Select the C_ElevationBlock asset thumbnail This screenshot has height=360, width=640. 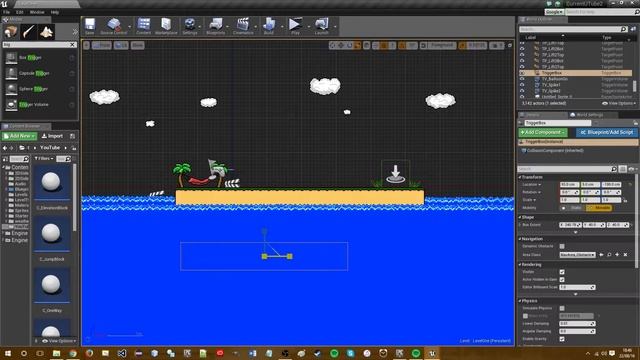51,183
